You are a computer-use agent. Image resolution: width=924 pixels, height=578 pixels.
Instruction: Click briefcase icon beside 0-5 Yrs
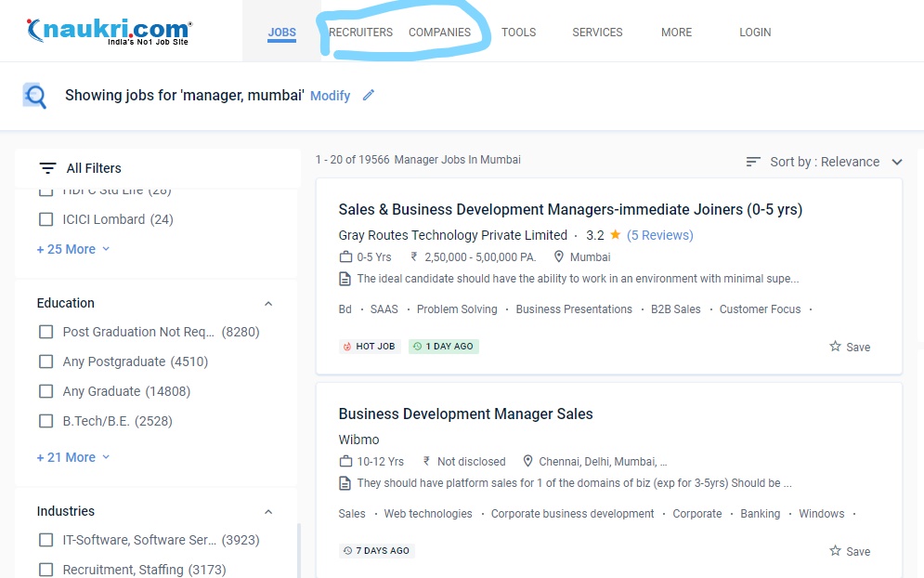pos(345,257)
